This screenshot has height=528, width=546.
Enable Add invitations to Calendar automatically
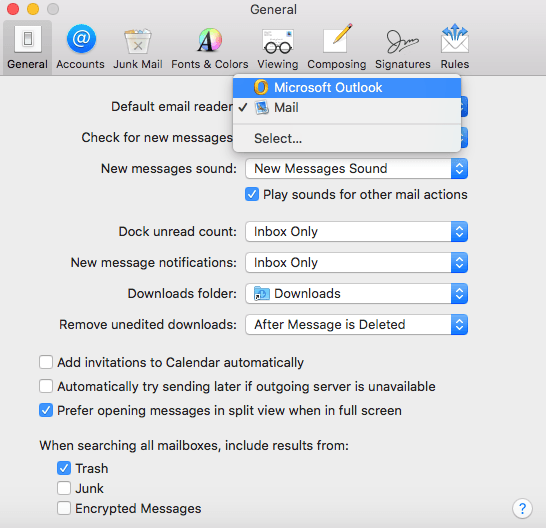46,363
